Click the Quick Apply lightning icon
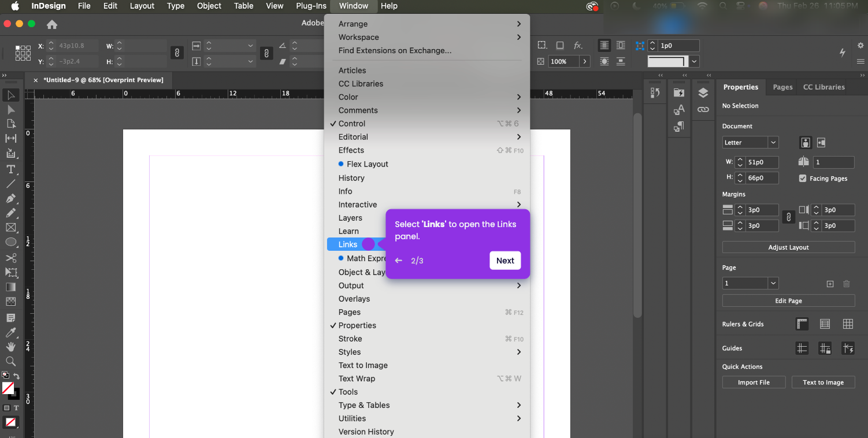 843,52
